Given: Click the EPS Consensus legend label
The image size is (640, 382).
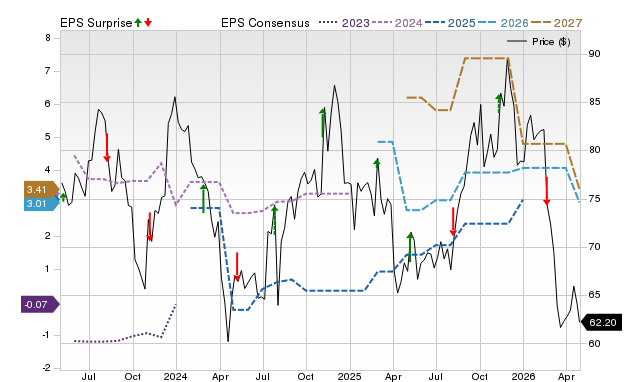Looking at the screenshot, I should tap(265, 23).
